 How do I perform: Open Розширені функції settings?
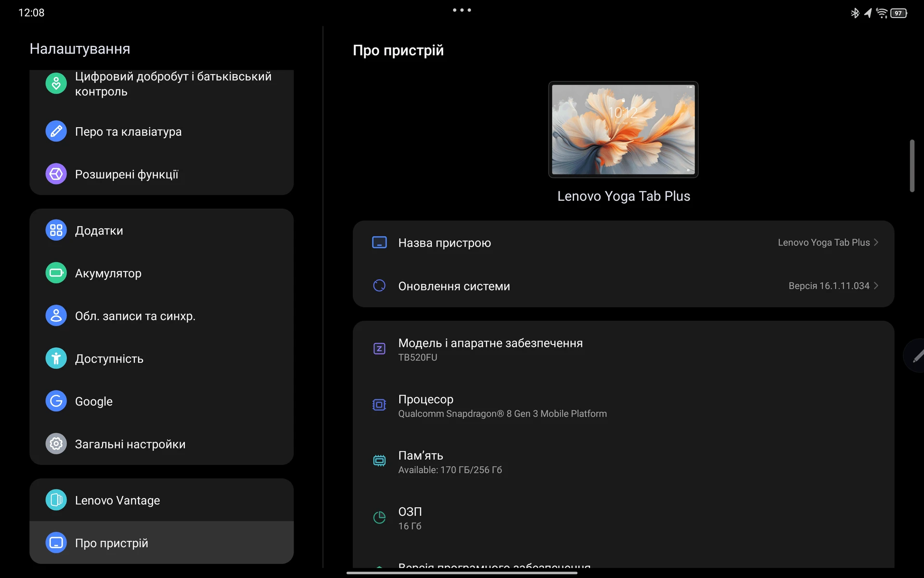click(162, 174)
